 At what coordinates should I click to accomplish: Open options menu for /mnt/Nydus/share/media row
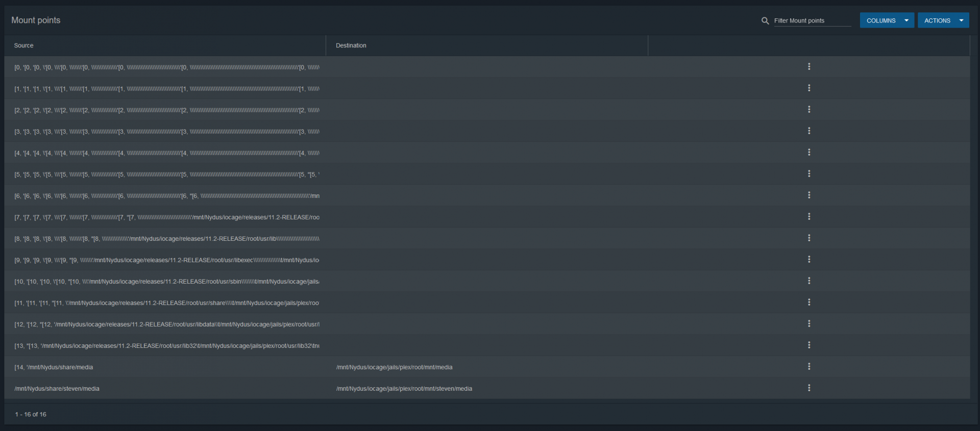(809, 367)
